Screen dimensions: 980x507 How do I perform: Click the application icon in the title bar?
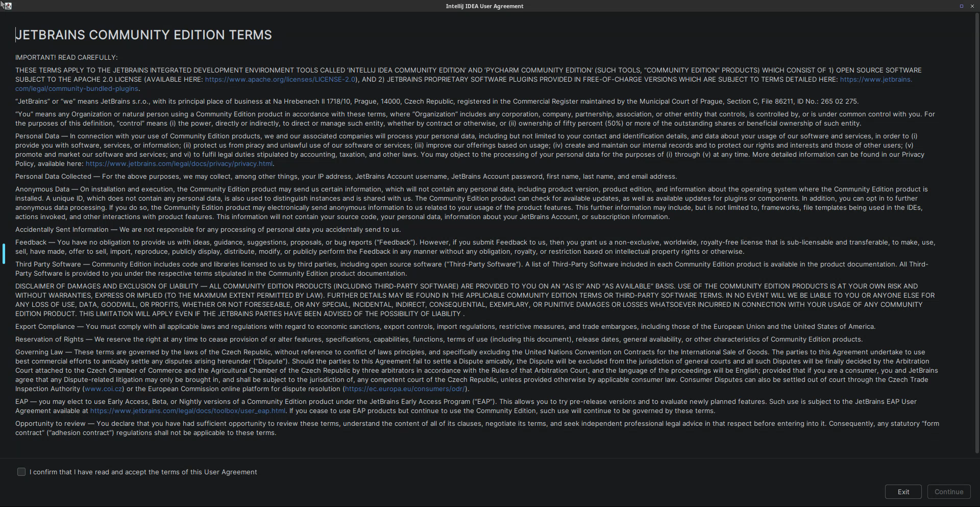(x=6, y=6)
